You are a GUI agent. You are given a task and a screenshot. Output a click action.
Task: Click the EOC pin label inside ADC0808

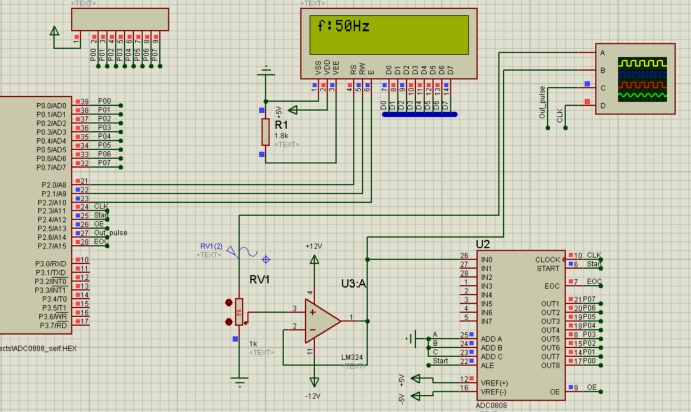(x=552, y=286)
